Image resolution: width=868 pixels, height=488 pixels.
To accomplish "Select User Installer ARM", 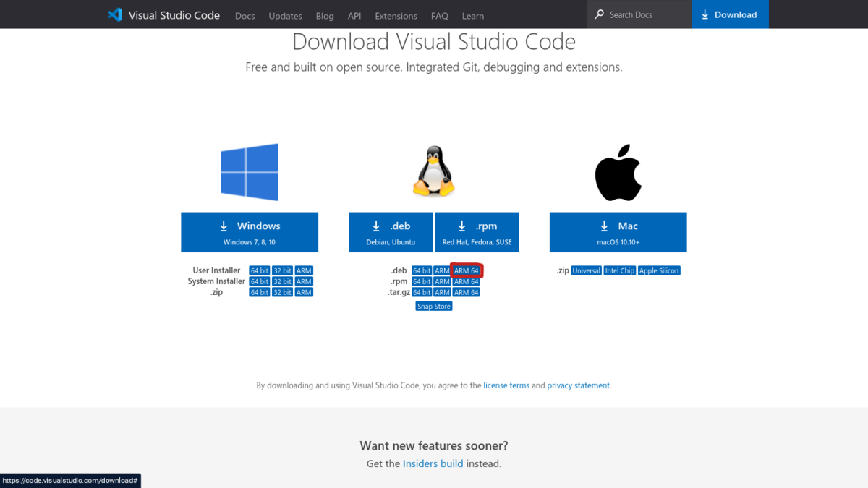I will click(x=304, y=271).
